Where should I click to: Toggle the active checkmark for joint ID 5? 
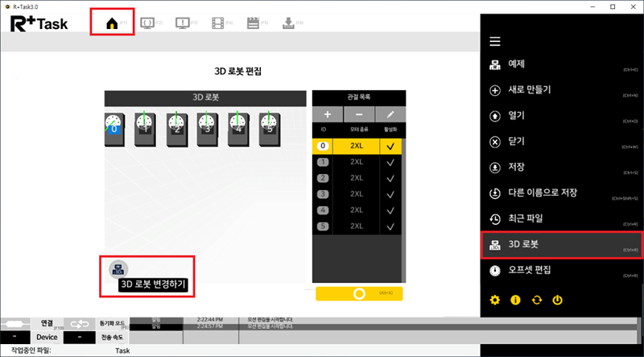[390, 226]
